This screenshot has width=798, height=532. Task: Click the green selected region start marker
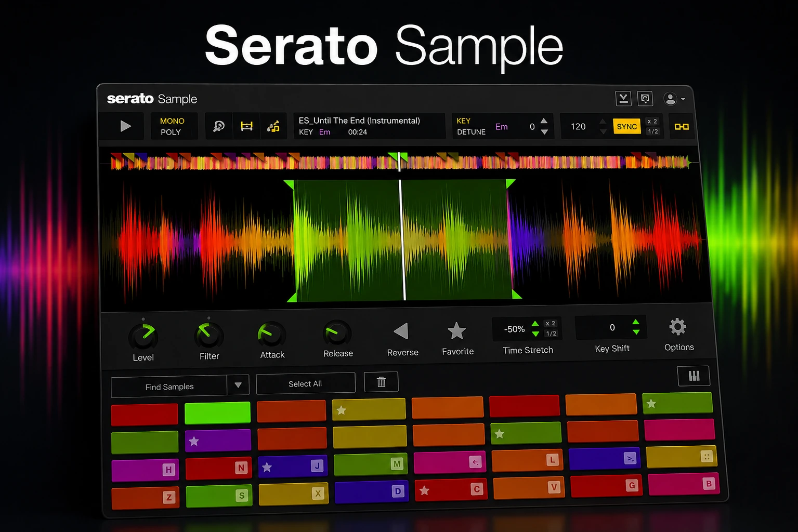pos(289,184)
